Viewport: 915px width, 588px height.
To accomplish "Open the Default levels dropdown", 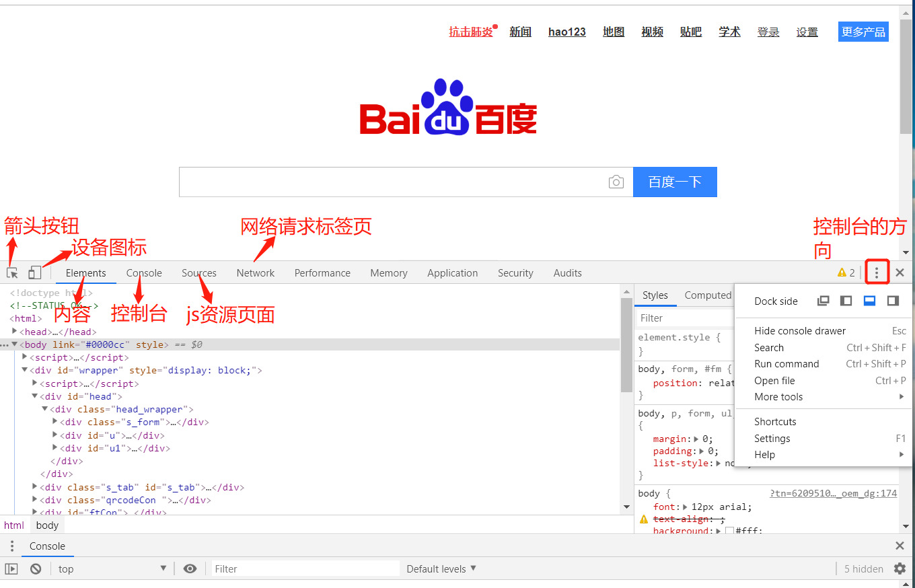I will pyautogui.click(x=441, y=568).
